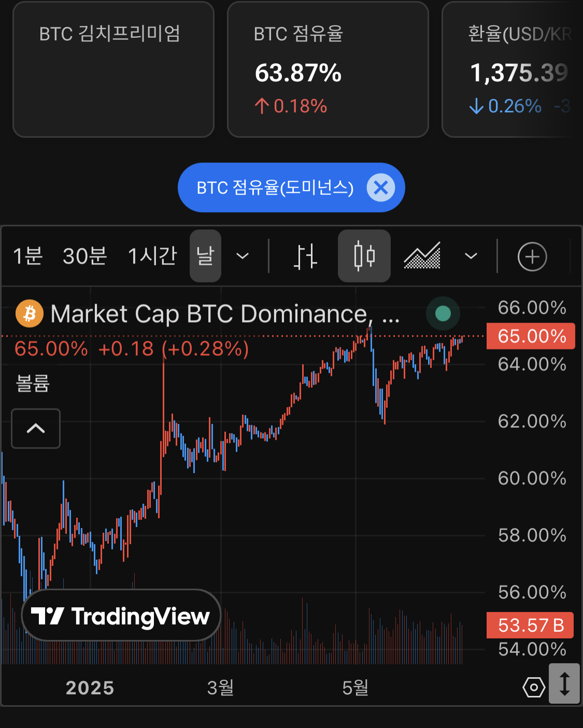Image resolution: width=583 pixels, height=728 pixels.
Task: Click the vertical auto-scale arrow icon
Action: [564, 683]
